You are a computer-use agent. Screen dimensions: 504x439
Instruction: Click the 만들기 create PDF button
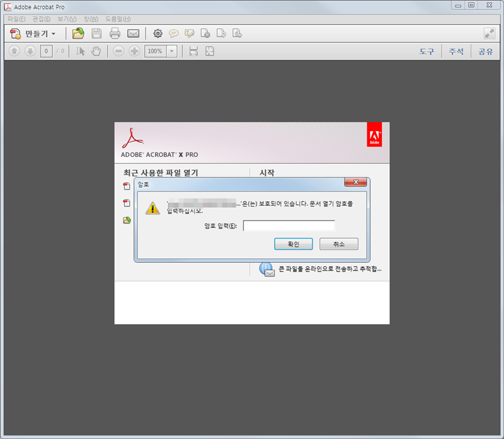(x=33, y=33)
